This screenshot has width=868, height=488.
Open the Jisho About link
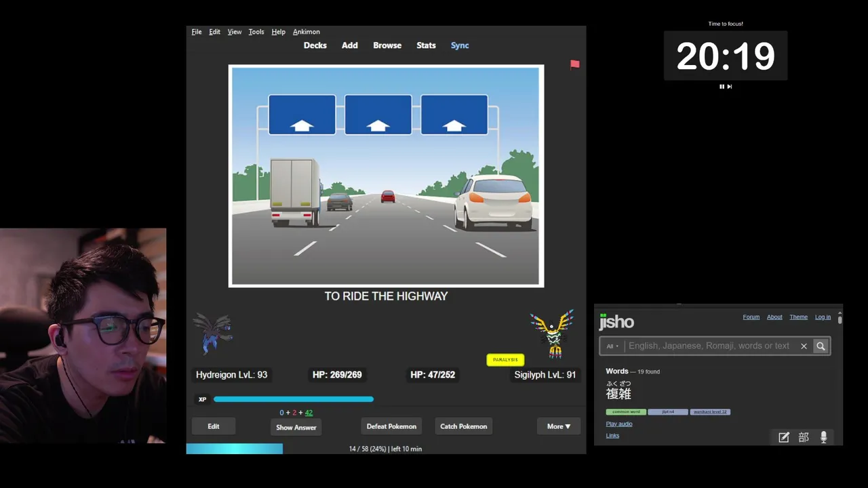pos(774,317)
